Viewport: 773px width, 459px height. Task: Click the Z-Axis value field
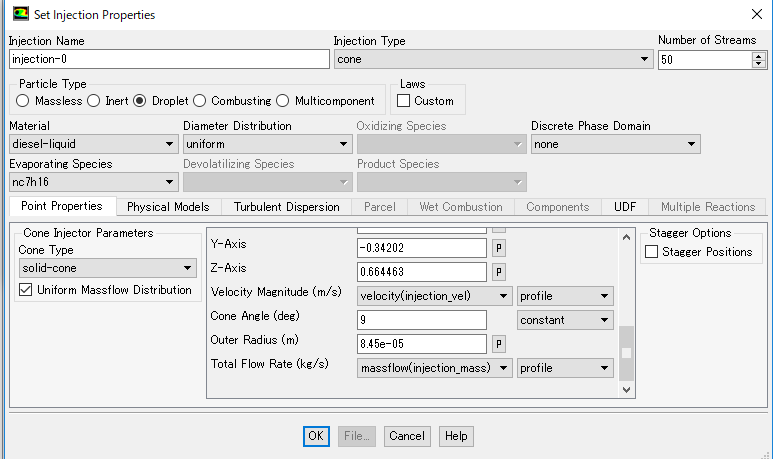pyautogui.click(x=422, y=272)
